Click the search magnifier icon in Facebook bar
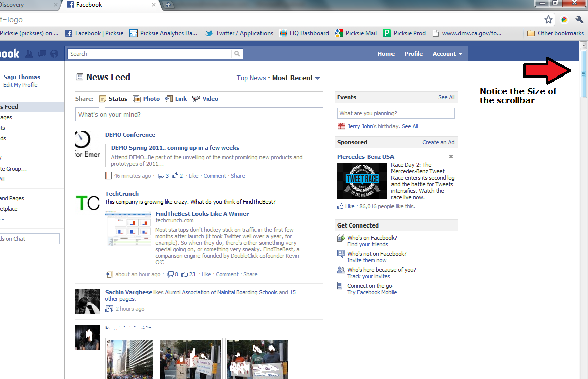Image resolution: width=588 pixels, height=379 pixels. coord(237,54)
